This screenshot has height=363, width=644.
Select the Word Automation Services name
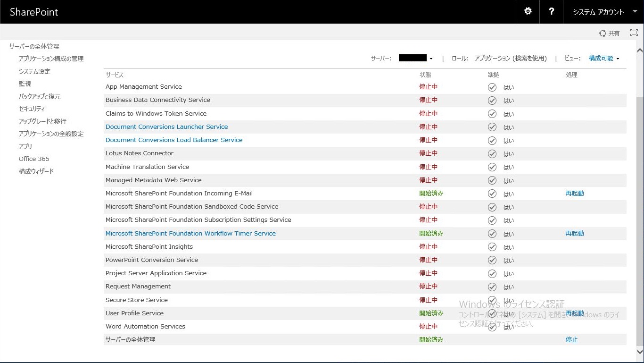coord(145,326)
